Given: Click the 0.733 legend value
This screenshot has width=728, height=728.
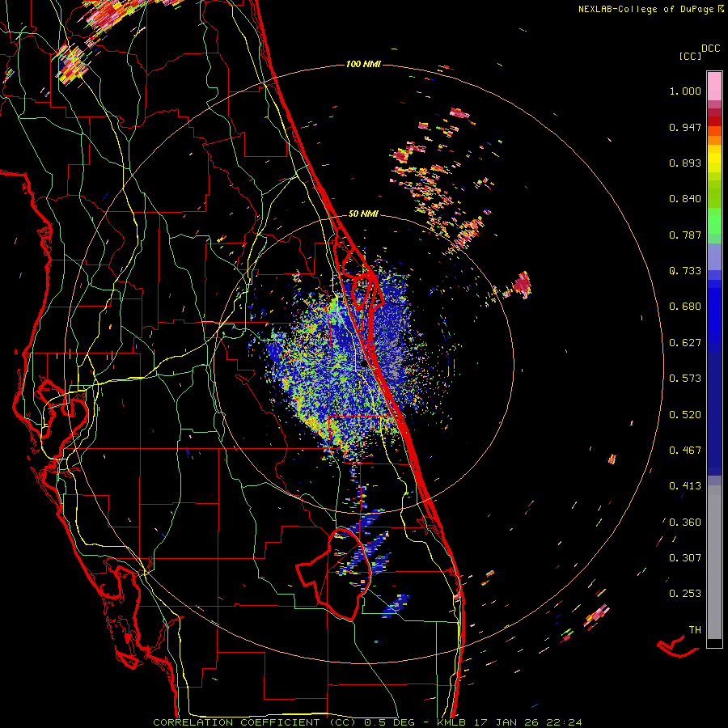Looking at the screenshot, I should [685, 271].
